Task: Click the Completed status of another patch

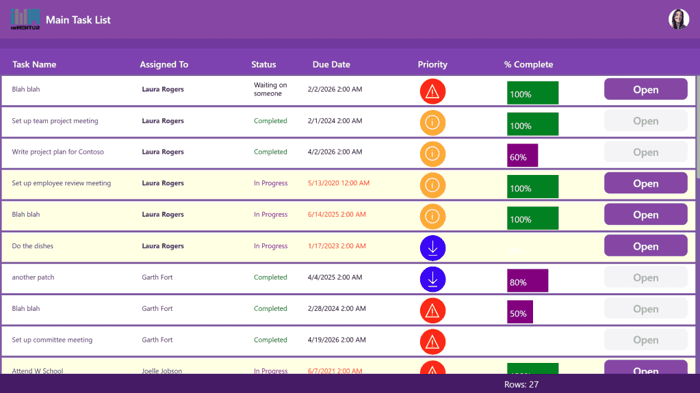Action: coord(271,277)
